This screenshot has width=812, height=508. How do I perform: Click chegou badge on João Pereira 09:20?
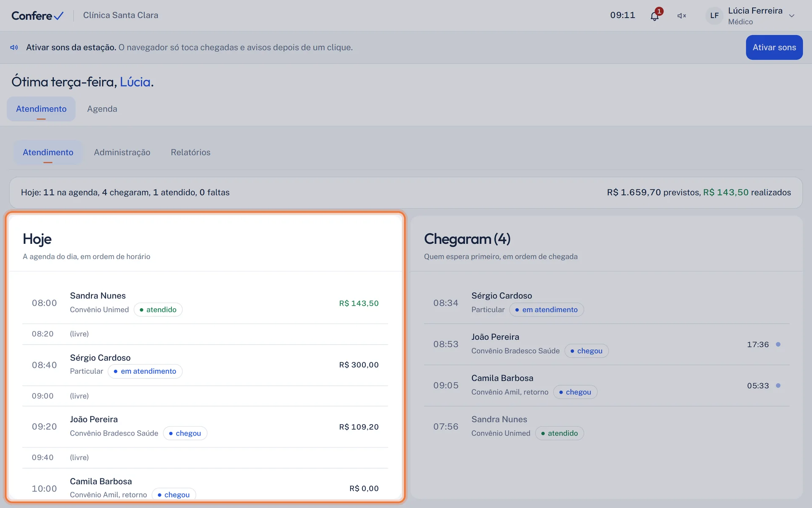point(185,433)
